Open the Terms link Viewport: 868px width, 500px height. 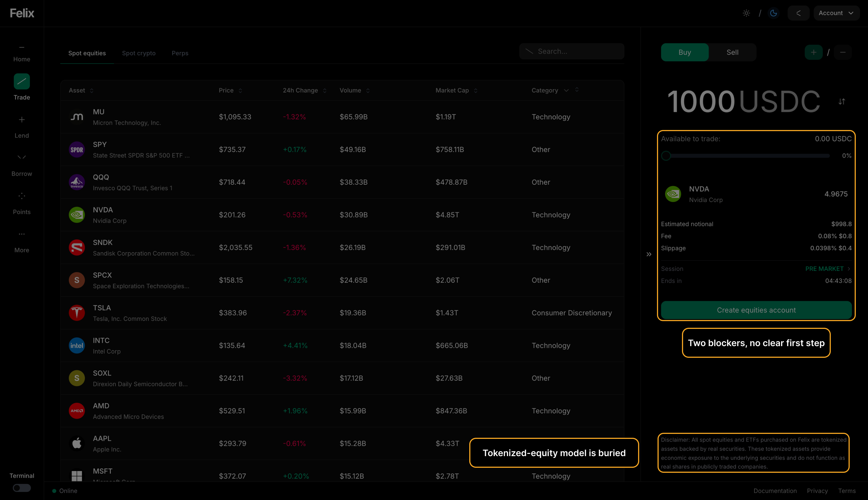[x=847, y=491]
